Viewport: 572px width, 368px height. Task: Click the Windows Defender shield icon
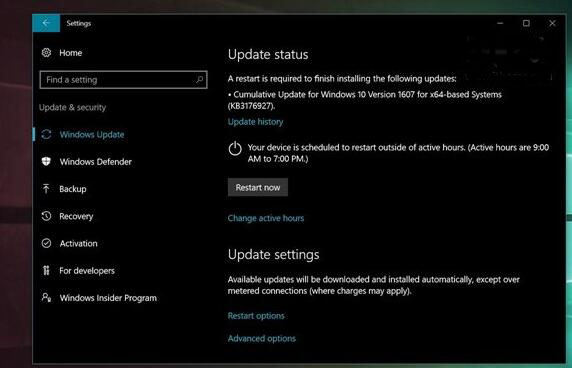pos(46,162)
